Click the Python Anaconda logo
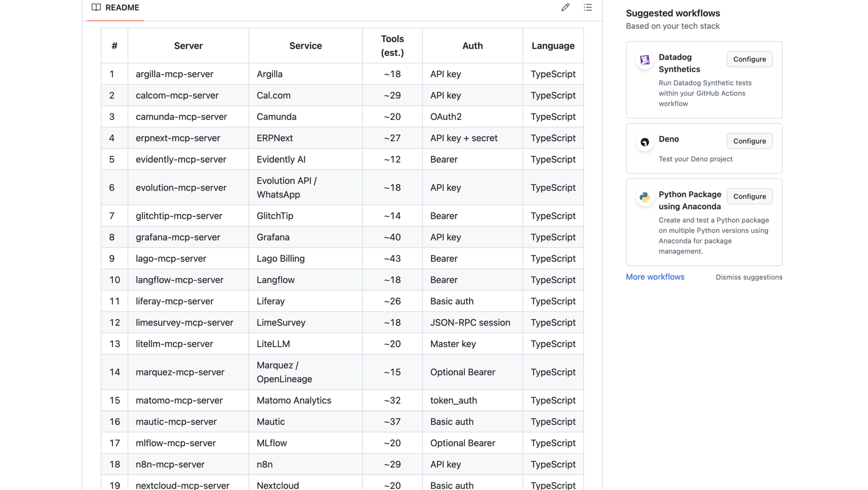The width and height of the screenshot is (868, 490). [644, 197]
